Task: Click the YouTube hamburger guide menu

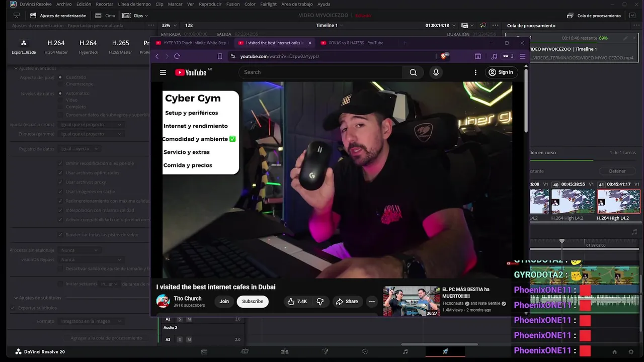Action: pos(163,72)
